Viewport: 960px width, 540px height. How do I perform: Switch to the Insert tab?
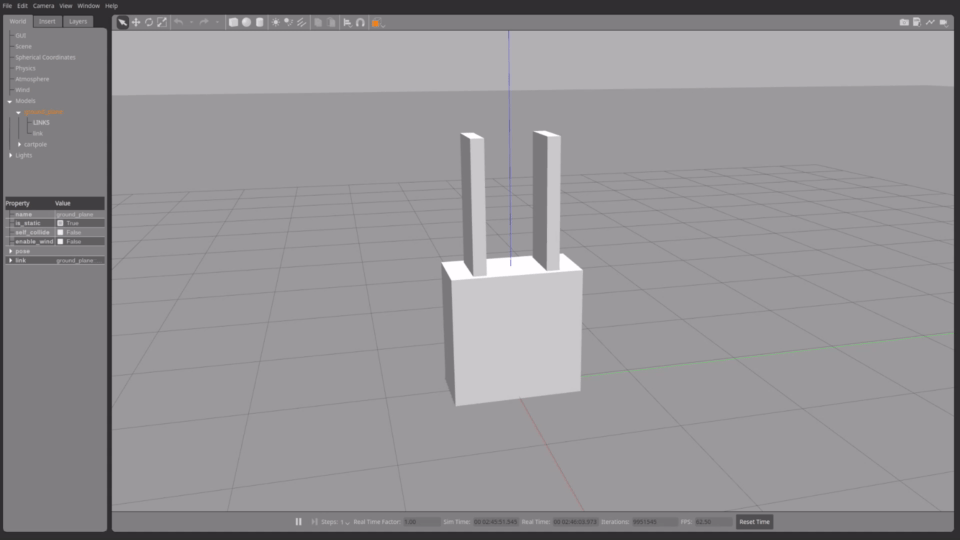[47, 21]
